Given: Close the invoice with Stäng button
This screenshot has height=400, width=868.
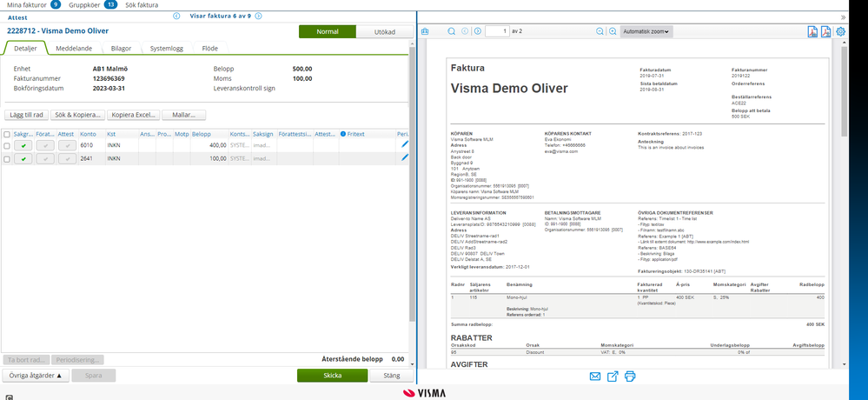Looking at the screenshot, I should click(x=392, y=376).
